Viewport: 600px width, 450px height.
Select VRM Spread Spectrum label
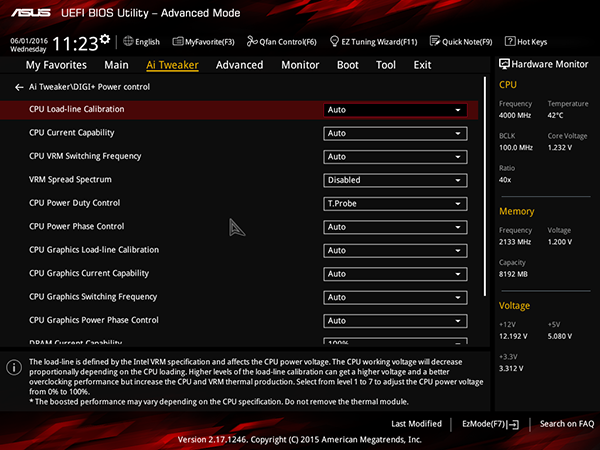click(70, 179)
